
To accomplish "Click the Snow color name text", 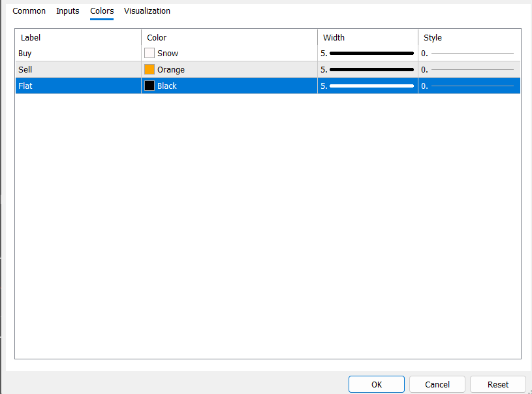I will tap(168, 54).
